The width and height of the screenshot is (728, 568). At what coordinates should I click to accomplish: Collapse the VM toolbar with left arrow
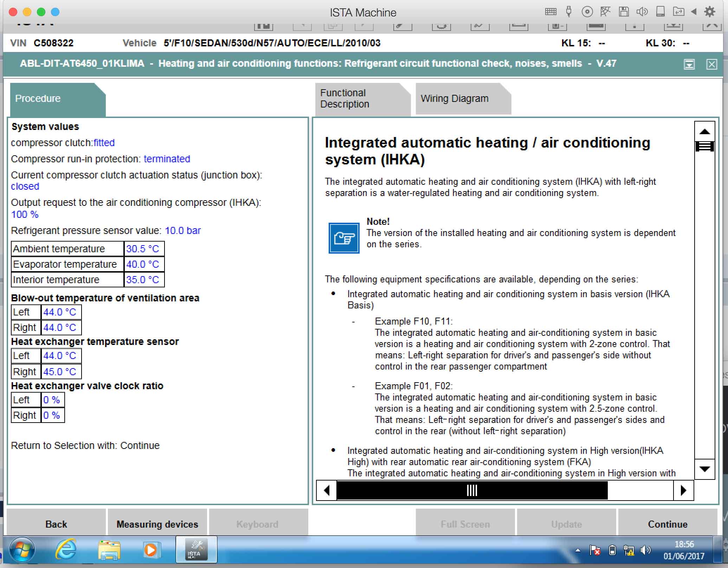(694, 12)
